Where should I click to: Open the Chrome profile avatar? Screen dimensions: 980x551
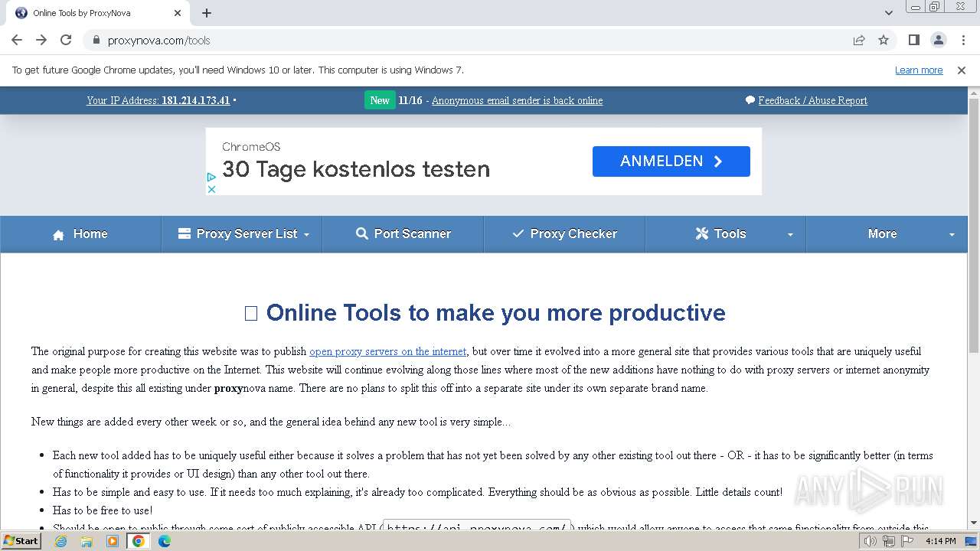click(x=938, y=40)
